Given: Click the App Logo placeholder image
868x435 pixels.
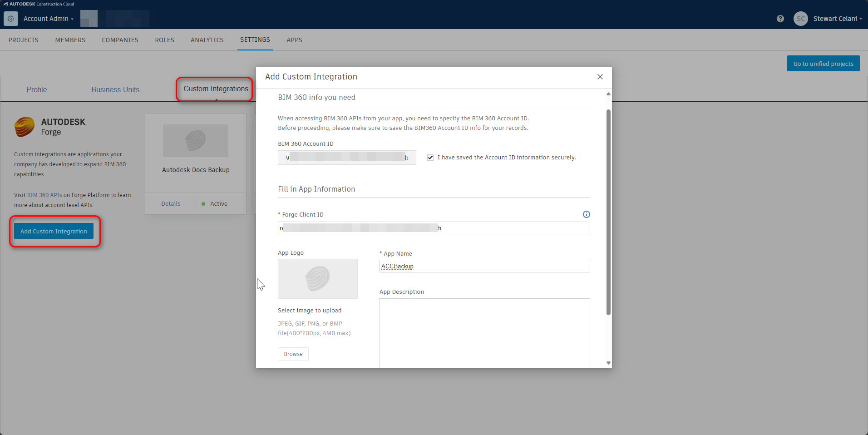Looking at the screenshot, I should pos(318,279).
